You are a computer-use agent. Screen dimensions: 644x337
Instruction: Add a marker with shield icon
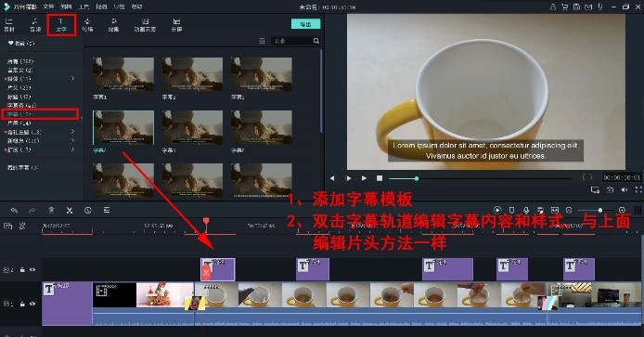511,210
